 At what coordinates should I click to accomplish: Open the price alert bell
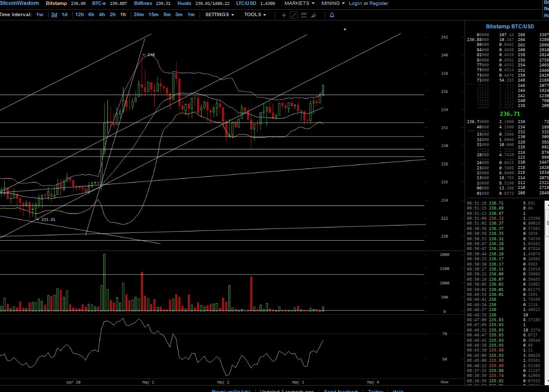coord(332,15)
